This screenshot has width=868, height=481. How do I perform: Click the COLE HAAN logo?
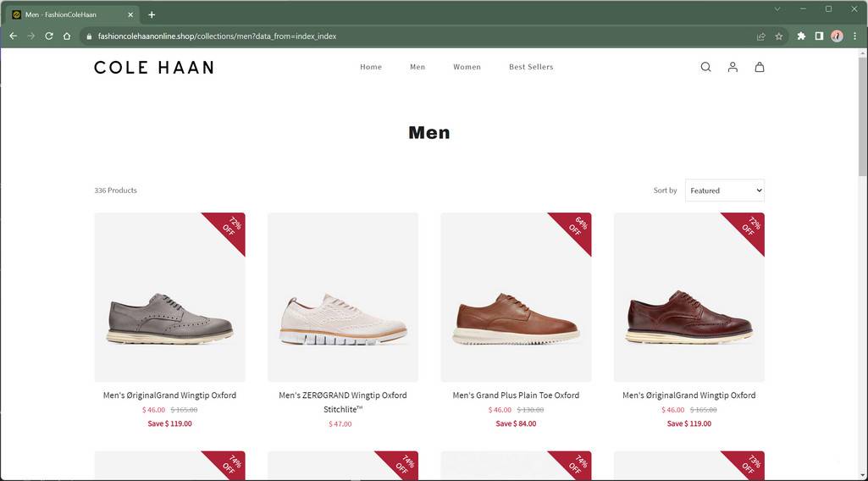pos(154,68)
